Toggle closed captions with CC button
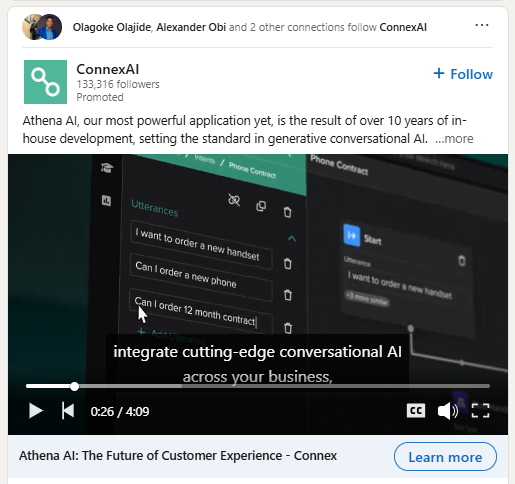This screenshot has height=484, width=515. point(416,411)
